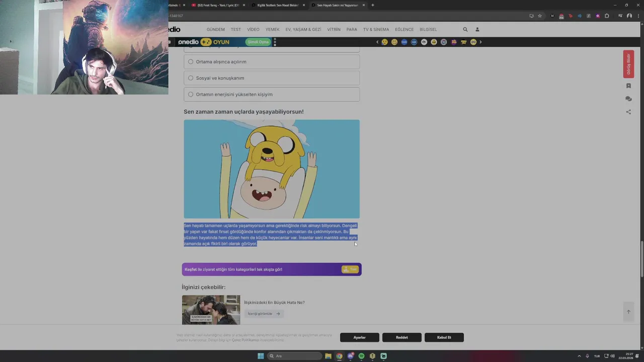Open comments via the speech bubble icon

point(628,99)
